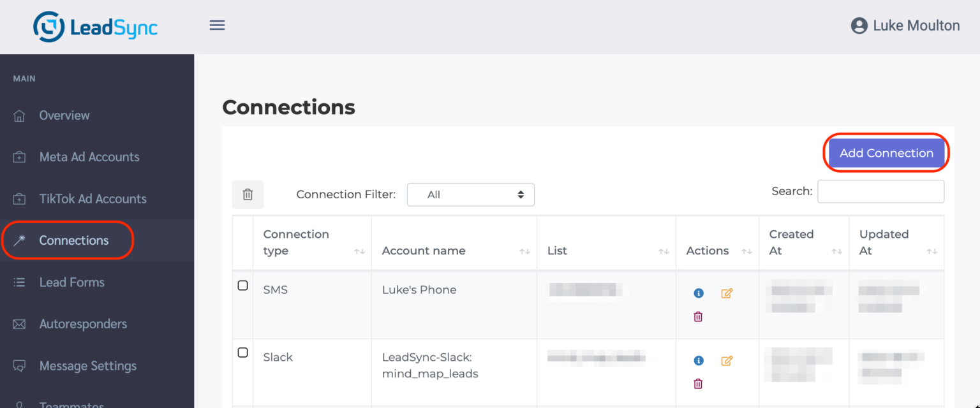This screenshot has height=408, width=980.
Task: Delete the SMS connection
Action: [698, 316]
